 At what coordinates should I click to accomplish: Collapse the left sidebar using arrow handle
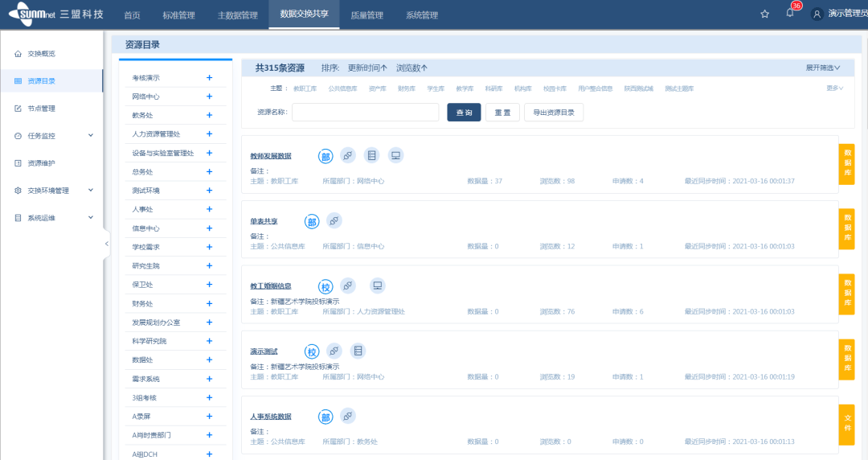point(107,243)
